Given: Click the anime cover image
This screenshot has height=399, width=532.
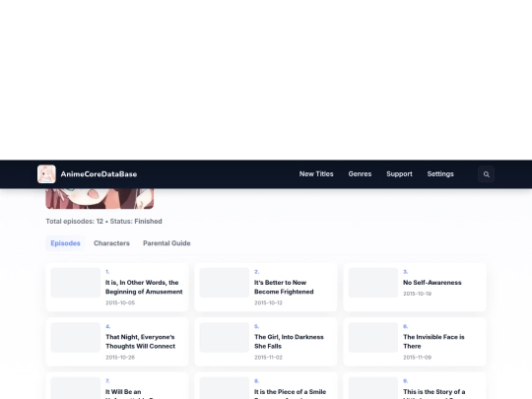Looking at the screenshot, I should point(100,198).
